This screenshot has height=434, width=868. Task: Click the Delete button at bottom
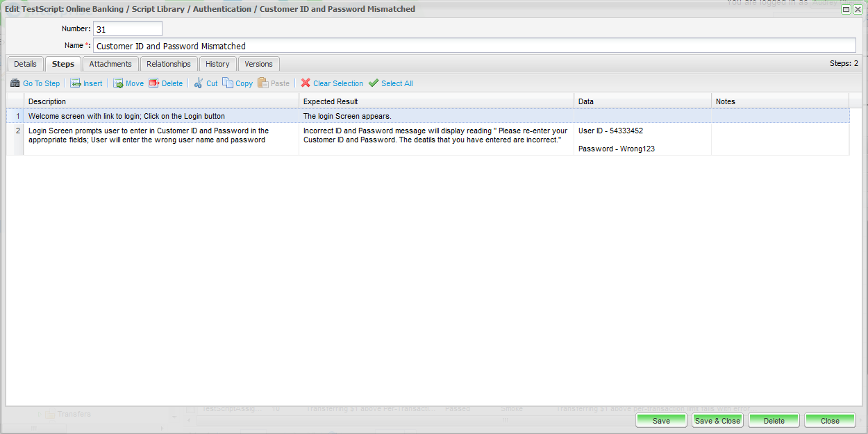pos(774,421)
